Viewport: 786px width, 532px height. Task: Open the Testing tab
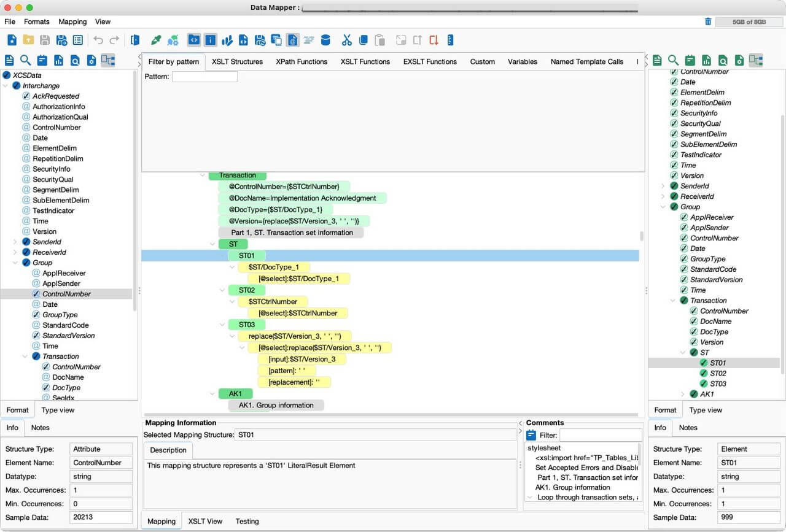[247, 521]
